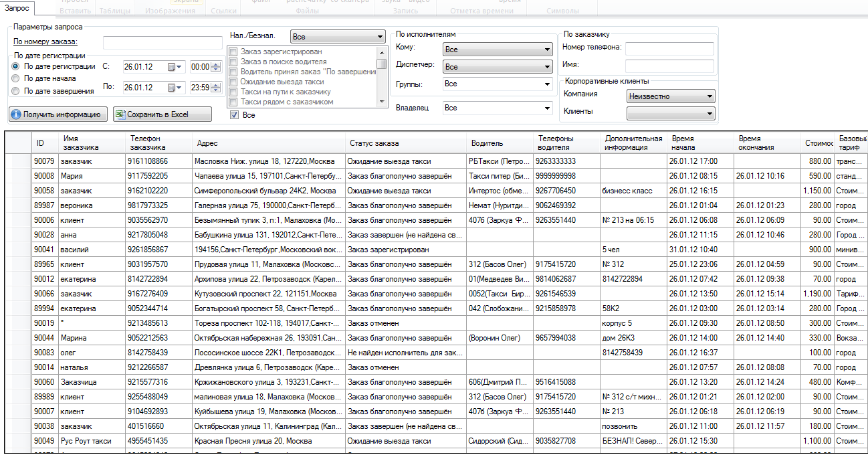Viewport: 868px width, 455px height.
Task: Select the address cell Древлянка улица 6
Action: [269, 367]
